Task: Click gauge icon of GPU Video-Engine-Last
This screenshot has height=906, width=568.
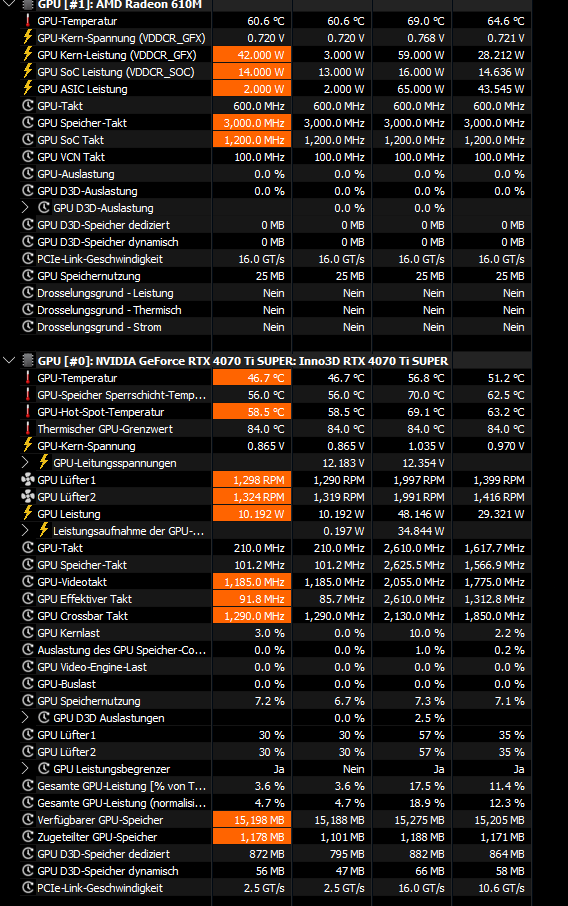Action: (28, 667)
